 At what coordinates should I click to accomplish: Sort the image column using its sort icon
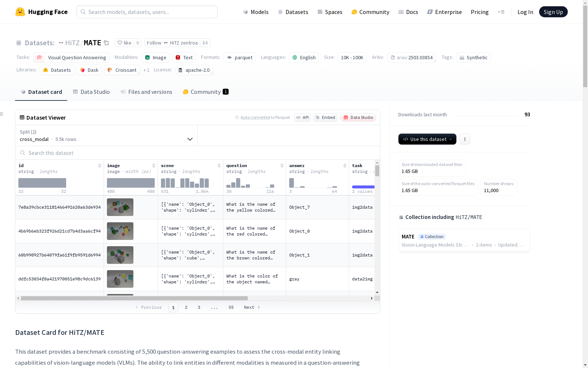154,166
